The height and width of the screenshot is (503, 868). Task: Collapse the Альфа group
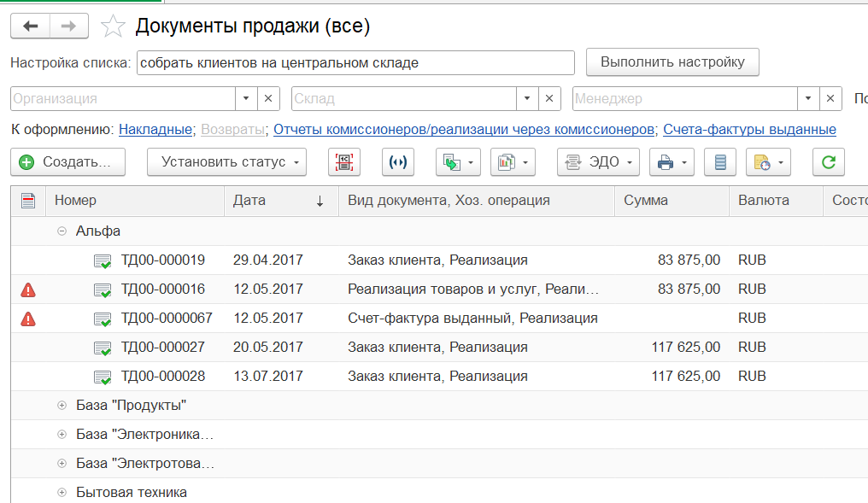point(62,231)
